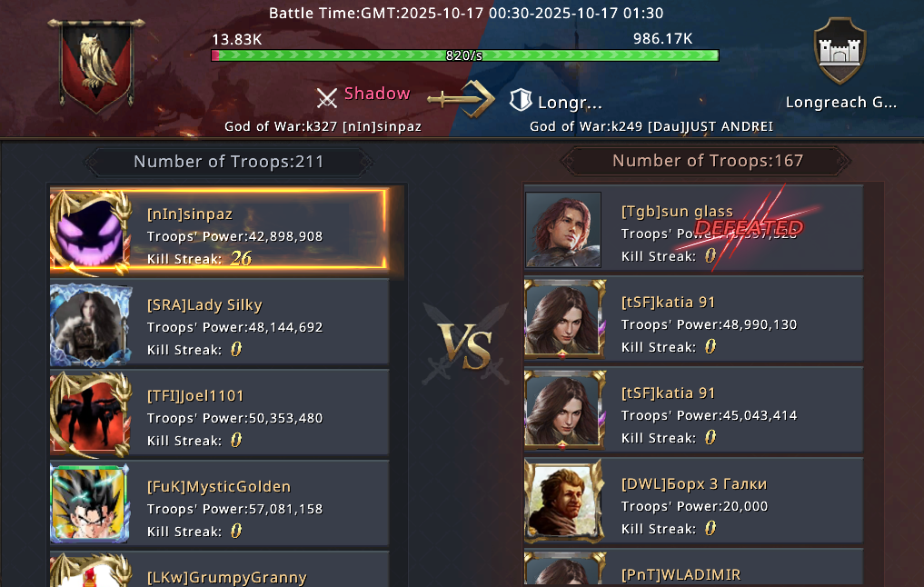The width and height of the screenshot is (924, 587).
Task: Open defeated [Tgb]sun glass portrait
Action: (x=563, y=230)
